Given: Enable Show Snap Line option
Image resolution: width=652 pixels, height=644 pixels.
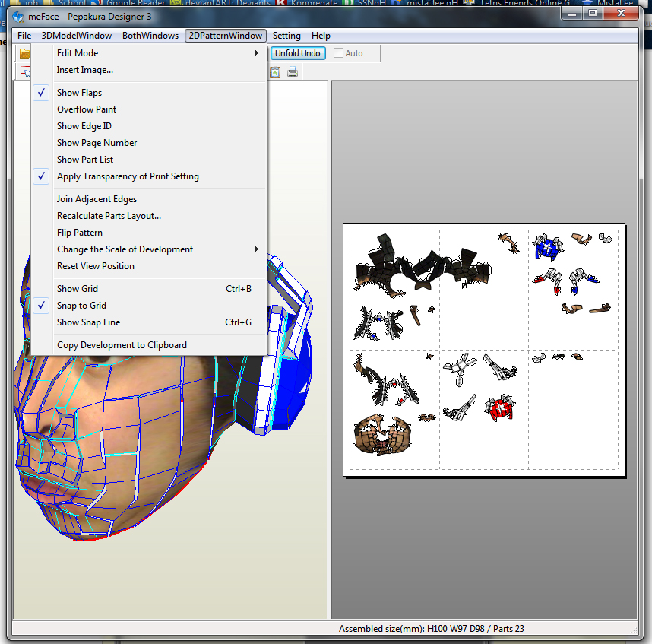Looking at the screenshot, I should (x=149, y=322).
